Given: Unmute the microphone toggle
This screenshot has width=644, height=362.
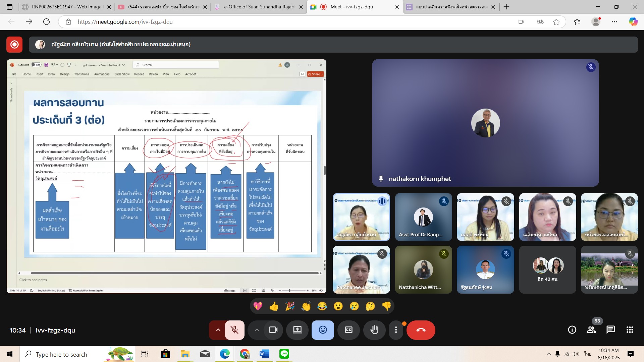Looking at the screenshot, I should pos(234,330).
